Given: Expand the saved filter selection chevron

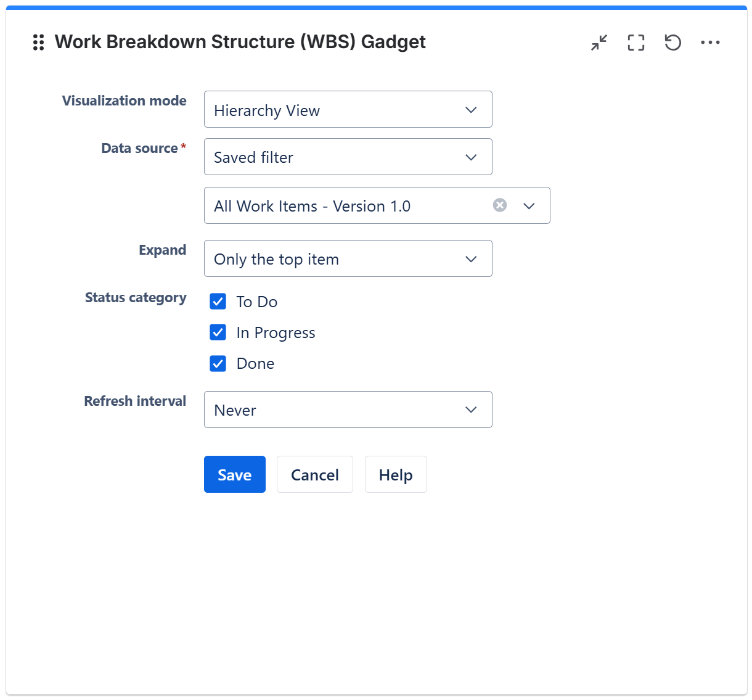Looking at the screenshot, I should (x=529, y=206).
